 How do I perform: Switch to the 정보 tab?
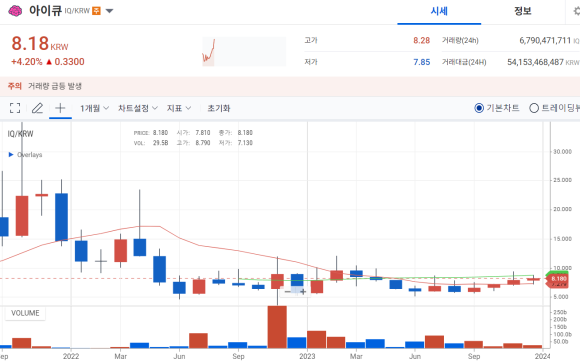[523, 11]
